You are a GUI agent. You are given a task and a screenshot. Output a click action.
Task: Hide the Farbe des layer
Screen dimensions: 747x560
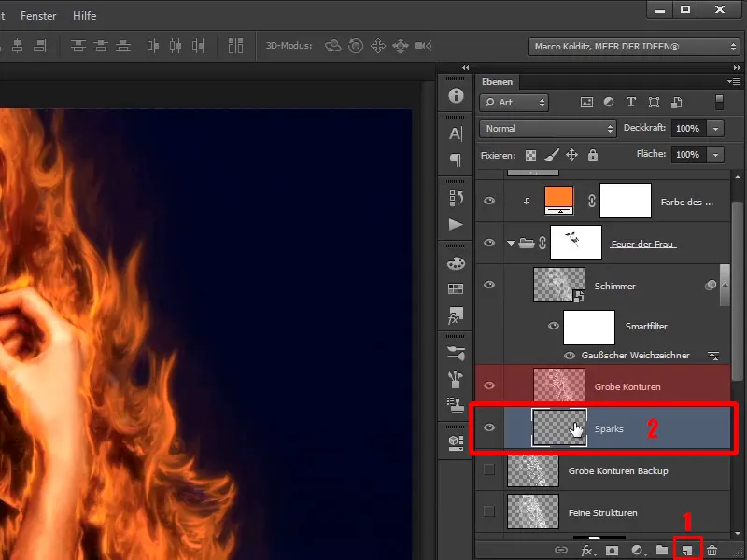tap(489, 201)
